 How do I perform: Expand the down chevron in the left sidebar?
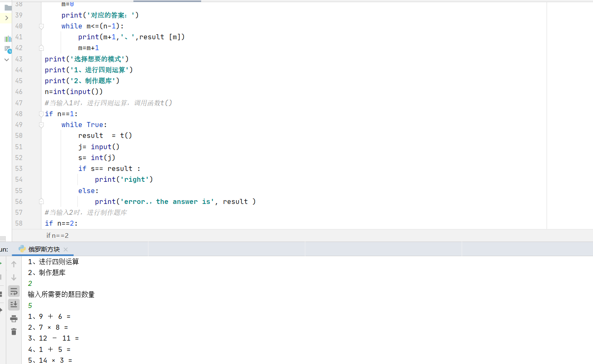click(x=7, y=60)
